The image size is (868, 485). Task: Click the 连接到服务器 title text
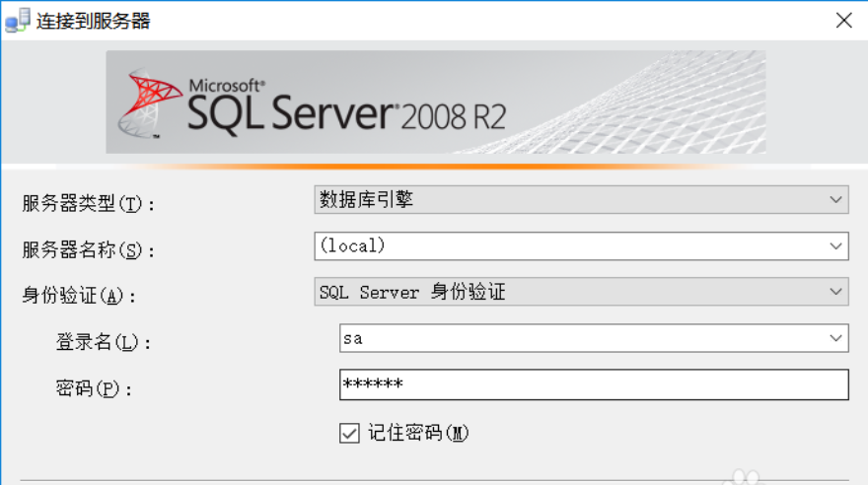click(x=94, y=21)
